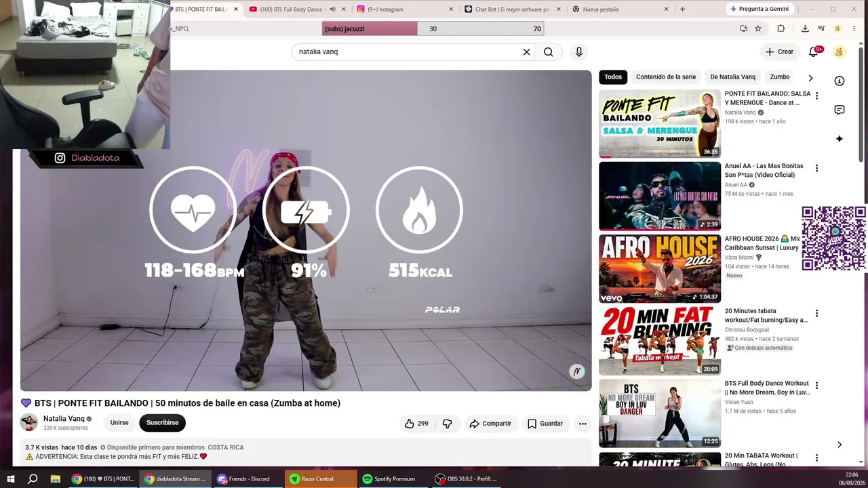Viewport: 868px width, 488px height.
Task: Open options for BTS Full Body Dance Workout
Action: tap(816, 386)
